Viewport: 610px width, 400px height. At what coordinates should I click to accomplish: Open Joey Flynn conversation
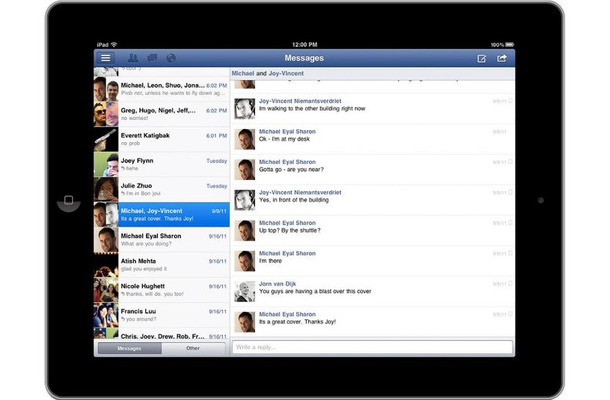click(x=162, y=164)
